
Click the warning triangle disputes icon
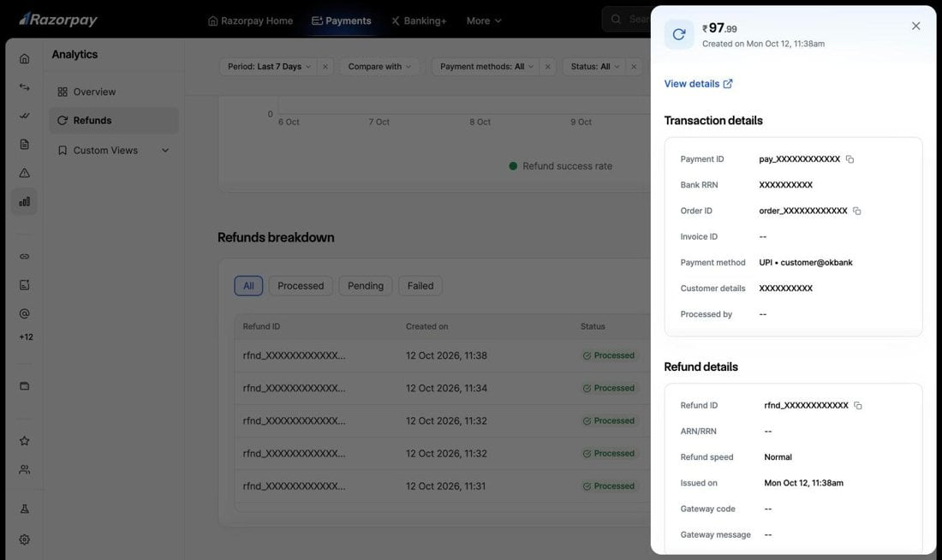pos(24,173)
